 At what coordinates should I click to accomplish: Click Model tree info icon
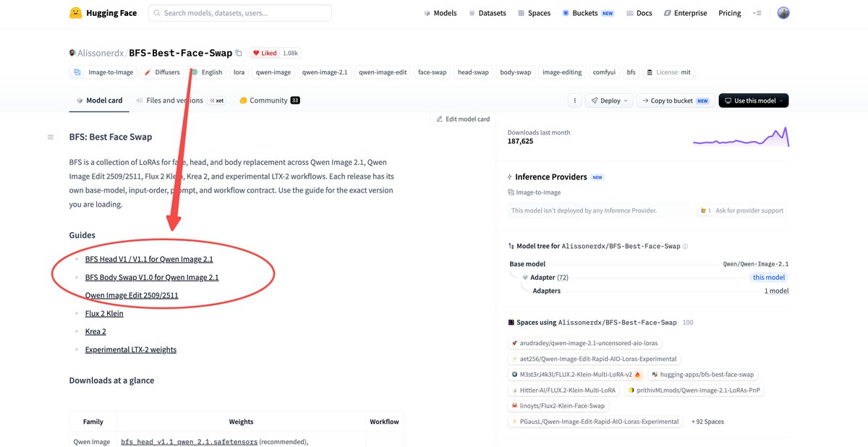coord(686,246)
